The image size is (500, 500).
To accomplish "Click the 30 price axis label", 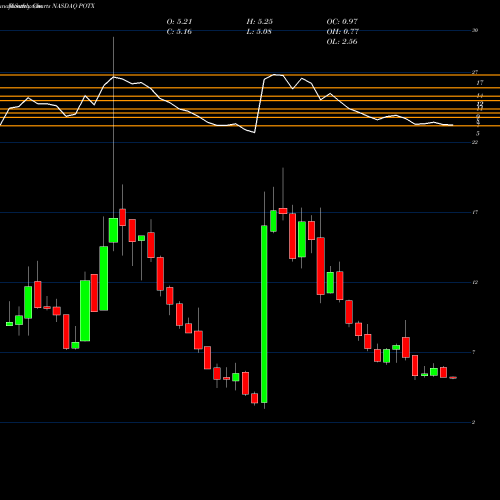I will [475, 30].
